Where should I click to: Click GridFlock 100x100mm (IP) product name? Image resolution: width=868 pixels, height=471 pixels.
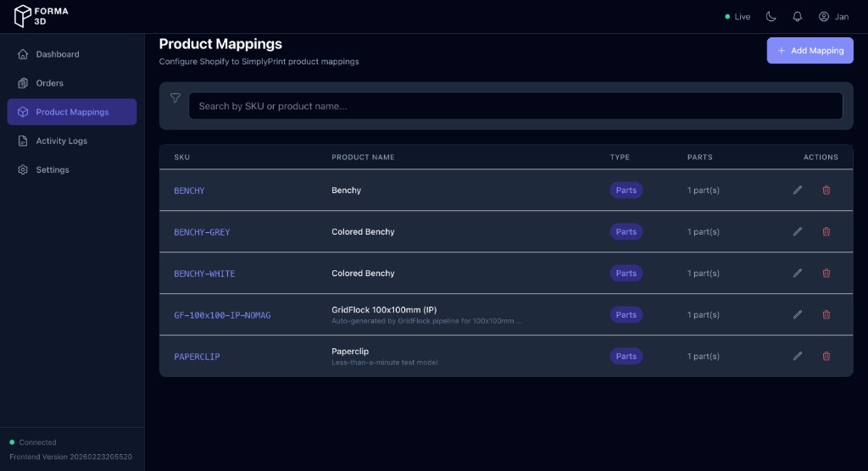tap(384, 309)
